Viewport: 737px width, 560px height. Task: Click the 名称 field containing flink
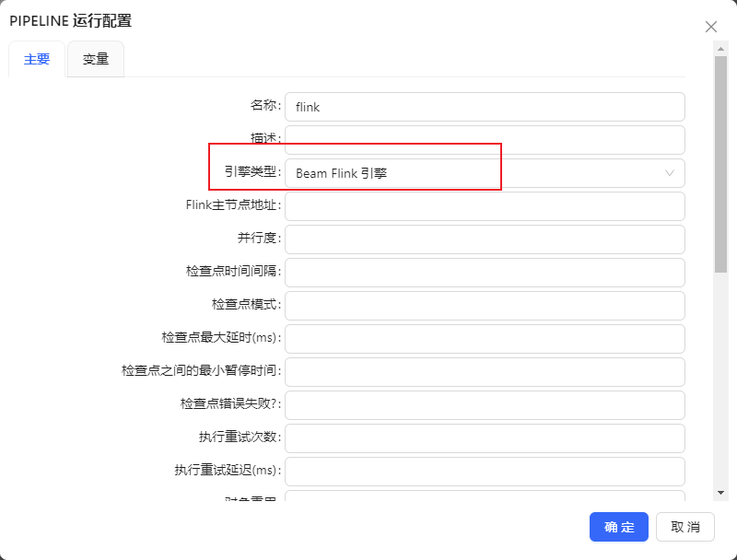[x=485, y=107]
